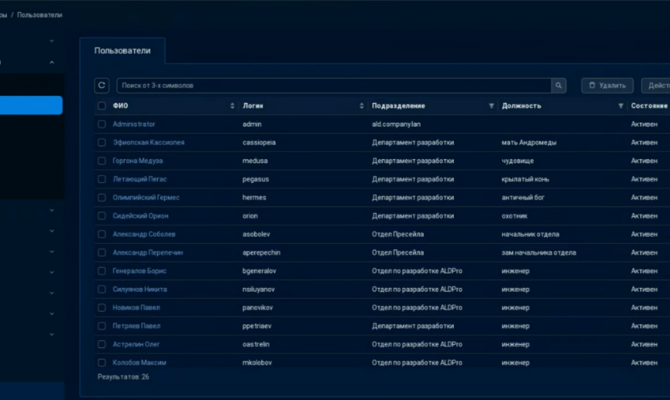Open the Астрелин Олег user link
670x400 pixels.
tap(136, 344)
